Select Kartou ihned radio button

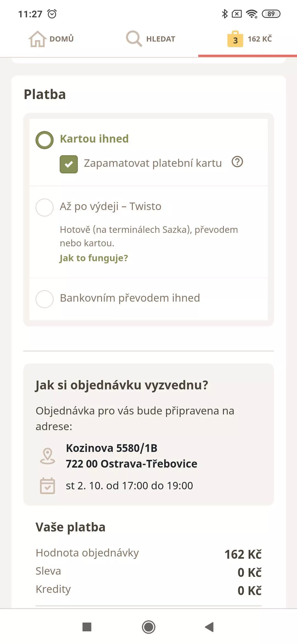tap(45, 140)
